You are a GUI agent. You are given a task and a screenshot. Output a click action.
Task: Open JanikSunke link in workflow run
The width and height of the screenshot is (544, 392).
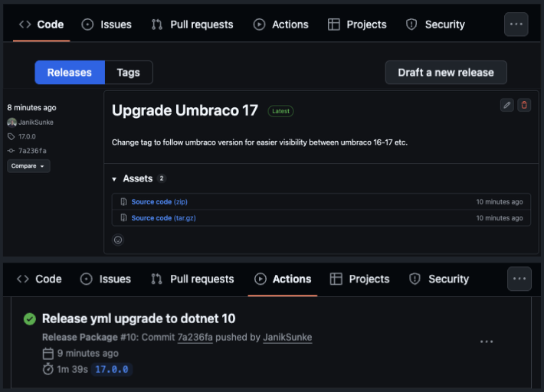(287, 337)
